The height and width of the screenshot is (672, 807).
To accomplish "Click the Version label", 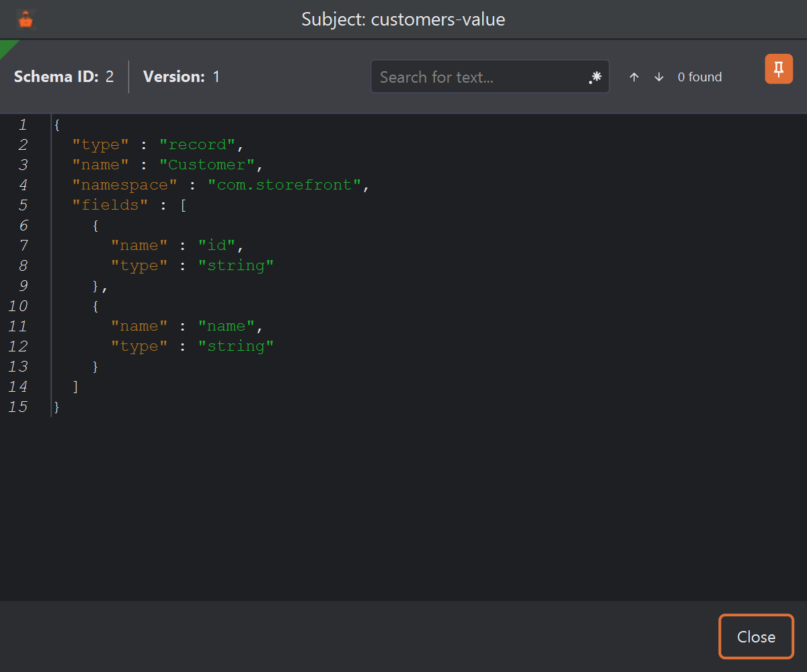I will pyautogui.click(x=174, y=77).
